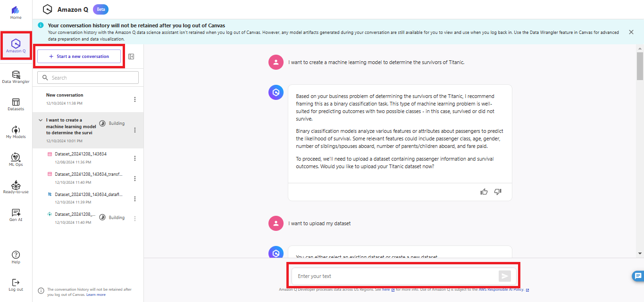Give thumbs down to the response
Image resolution: width=644 pixels, height=302 pixels.
(x=498, y=192)
